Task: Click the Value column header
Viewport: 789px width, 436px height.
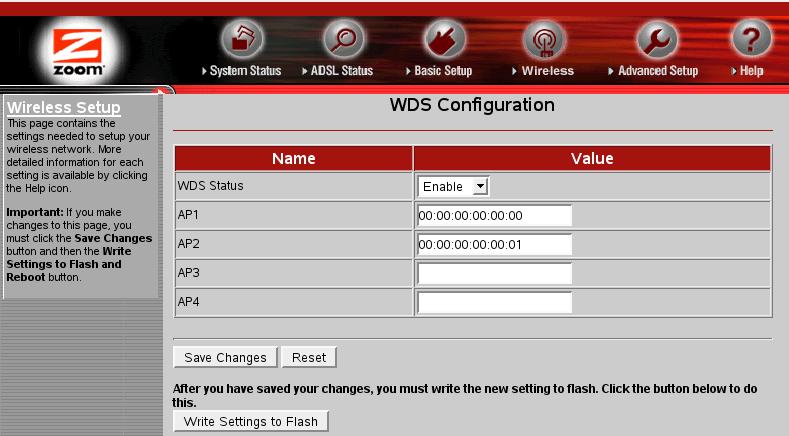Action: (592, 159)
